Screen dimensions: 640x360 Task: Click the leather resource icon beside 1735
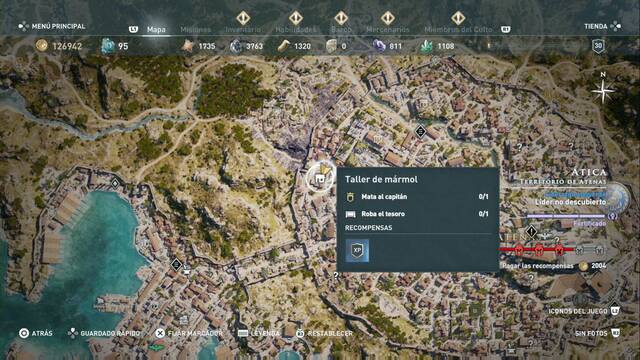[x=188, y=46]
